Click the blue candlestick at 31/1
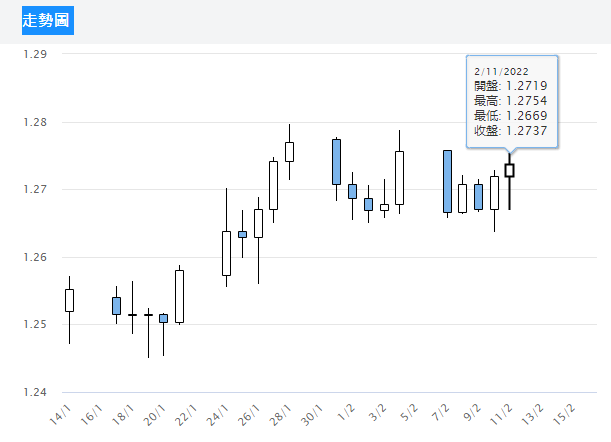The image size is (611, 442). pos(336,161)
